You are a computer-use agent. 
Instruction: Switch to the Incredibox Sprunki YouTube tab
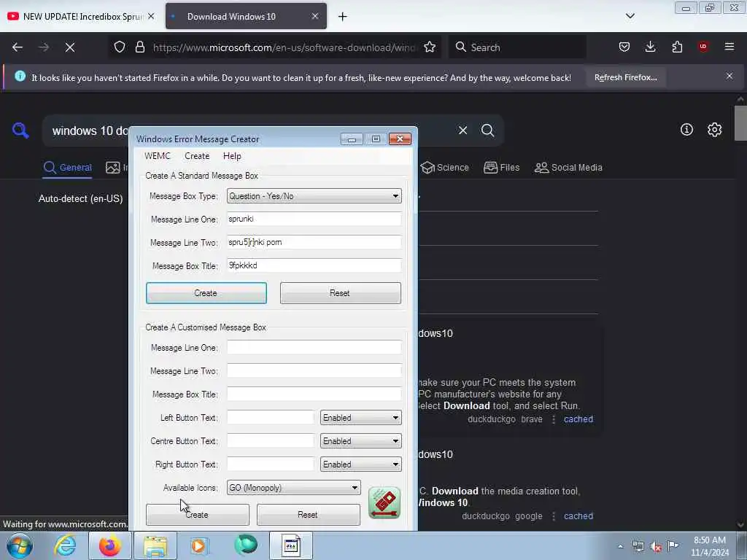[x=81, y=16]
